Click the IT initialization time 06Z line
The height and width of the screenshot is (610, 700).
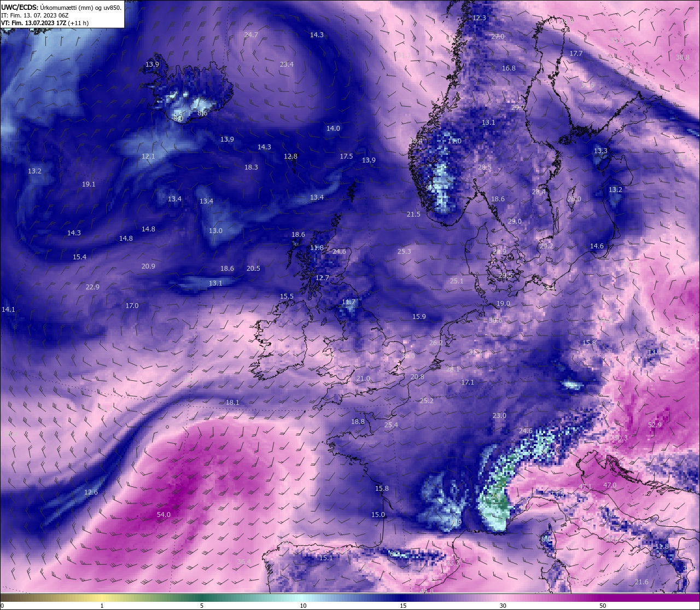coord(34,15)
